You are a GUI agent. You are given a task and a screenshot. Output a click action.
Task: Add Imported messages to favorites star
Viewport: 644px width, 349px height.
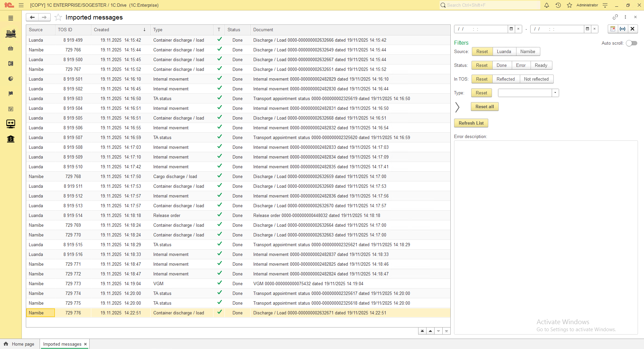coord(58,17)
